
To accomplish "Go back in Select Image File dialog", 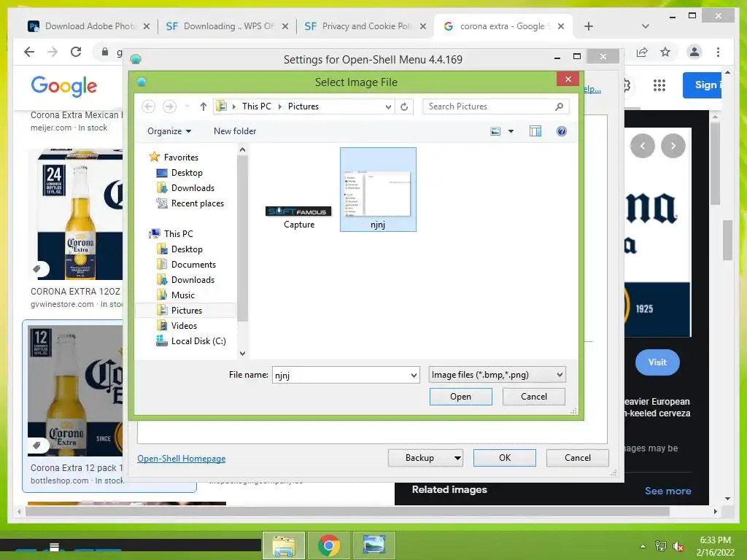I will coord(149,106).
